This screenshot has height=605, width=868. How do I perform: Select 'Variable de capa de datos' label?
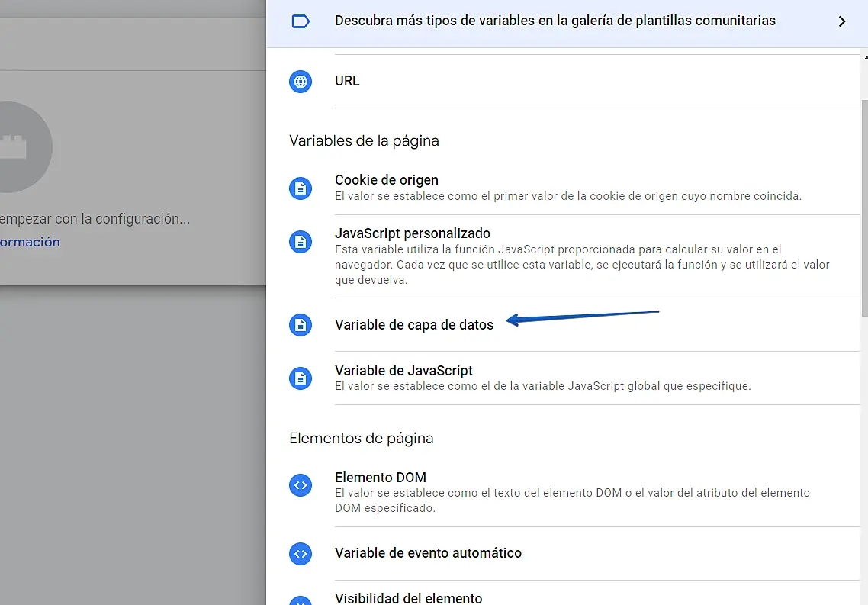(x=413, y=325)
